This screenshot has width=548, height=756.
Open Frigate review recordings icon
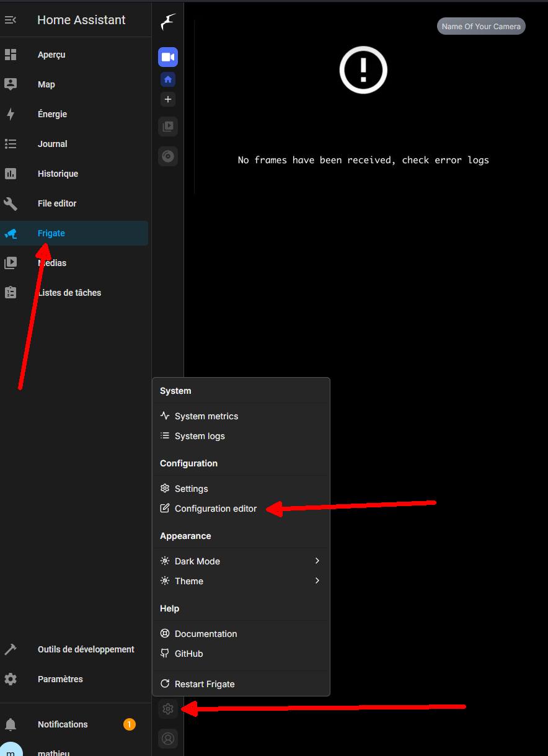[x=168, y=127]
